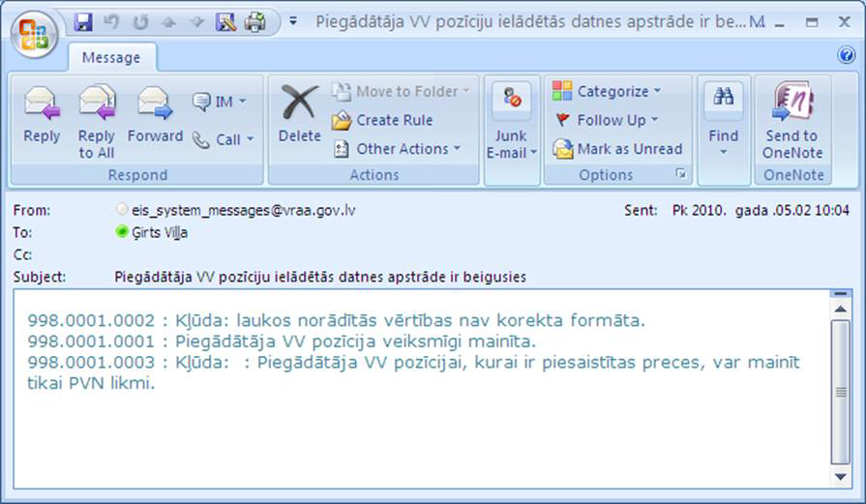Send message to OneNote
The height and width of the screenshot is (504, 866).
(x=791, y=121)
